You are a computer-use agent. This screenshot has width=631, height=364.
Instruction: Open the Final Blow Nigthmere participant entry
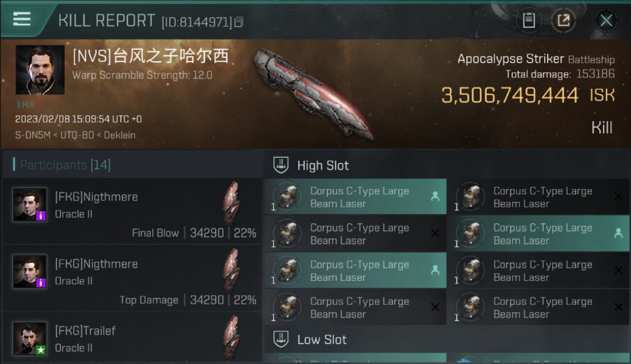click(x=132, y=211)
